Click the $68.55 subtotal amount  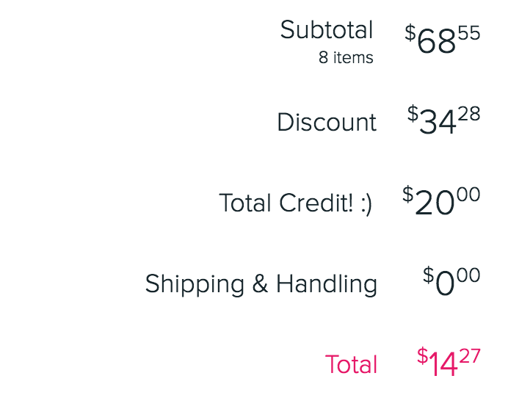(x=443, y=39)
